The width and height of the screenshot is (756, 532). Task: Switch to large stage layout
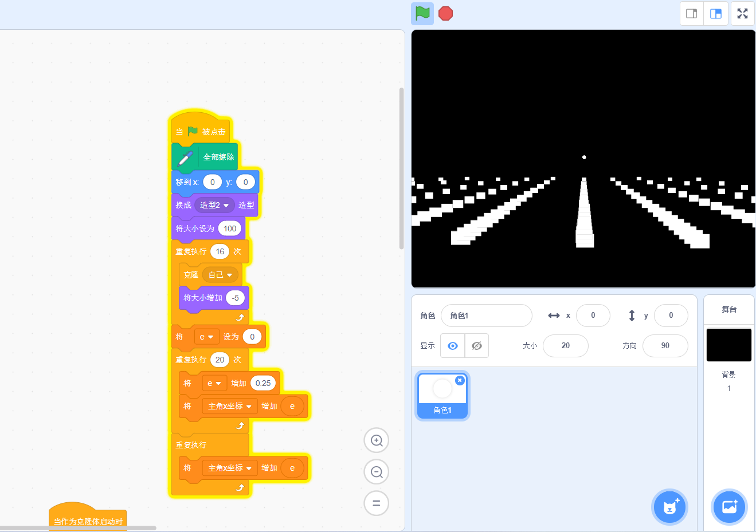click(716, 13)
